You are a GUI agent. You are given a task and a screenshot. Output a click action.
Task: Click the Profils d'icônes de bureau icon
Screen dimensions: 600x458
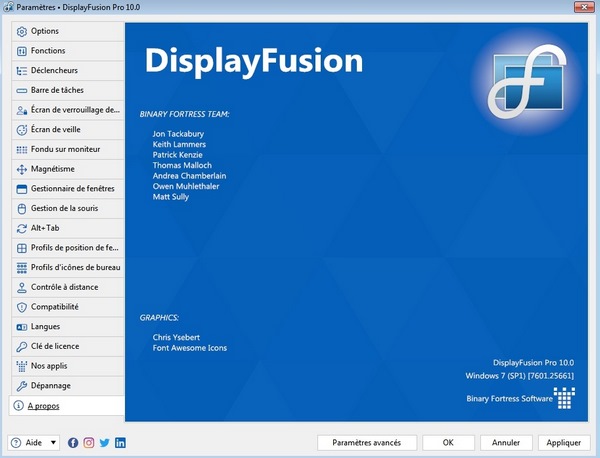22,268
